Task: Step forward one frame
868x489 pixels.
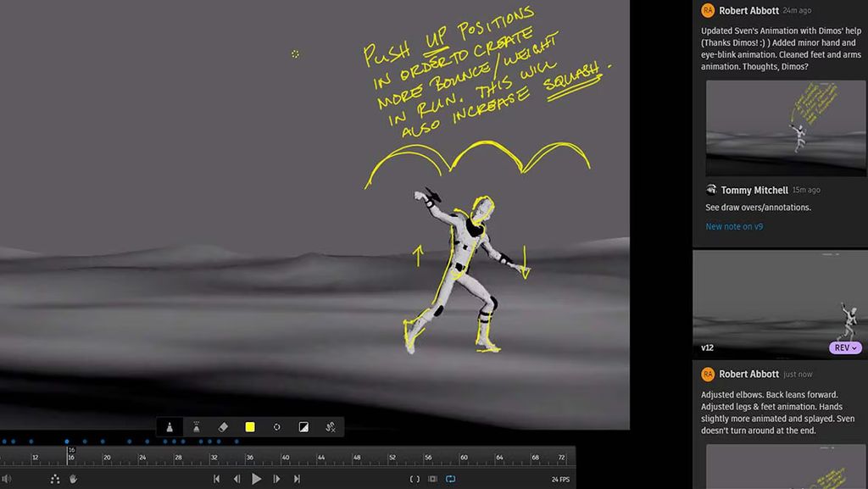Action: tap(276, 479)
